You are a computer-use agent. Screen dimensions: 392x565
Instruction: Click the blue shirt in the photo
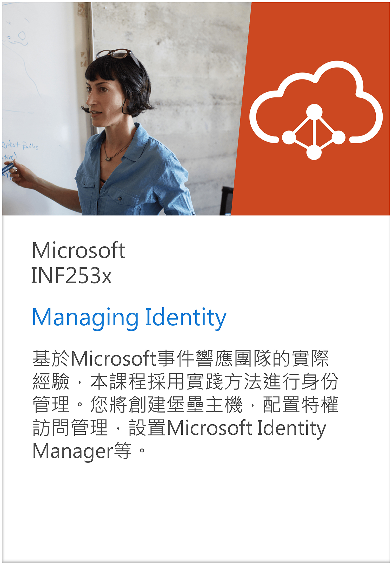[x=135, y=177]
